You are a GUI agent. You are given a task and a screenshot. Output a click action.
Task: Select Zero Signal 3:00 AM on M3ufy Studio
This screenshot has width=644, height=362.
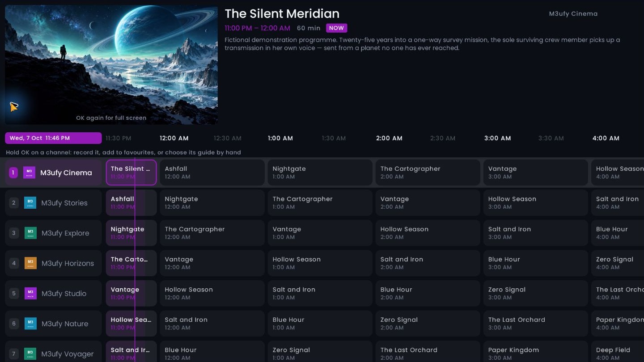tap(535, 293)
